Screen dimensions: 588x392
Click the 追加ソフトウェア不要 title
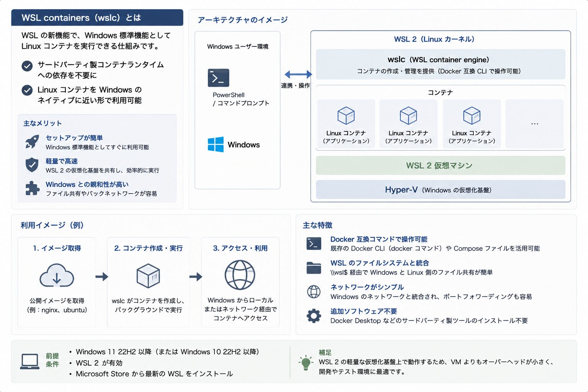(364, 311)
